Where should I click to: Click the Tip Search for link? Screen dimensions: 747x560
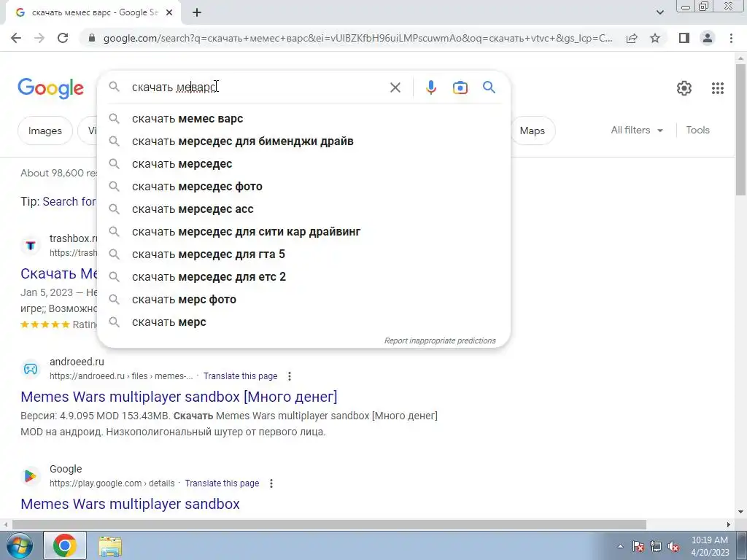[69, 201]
